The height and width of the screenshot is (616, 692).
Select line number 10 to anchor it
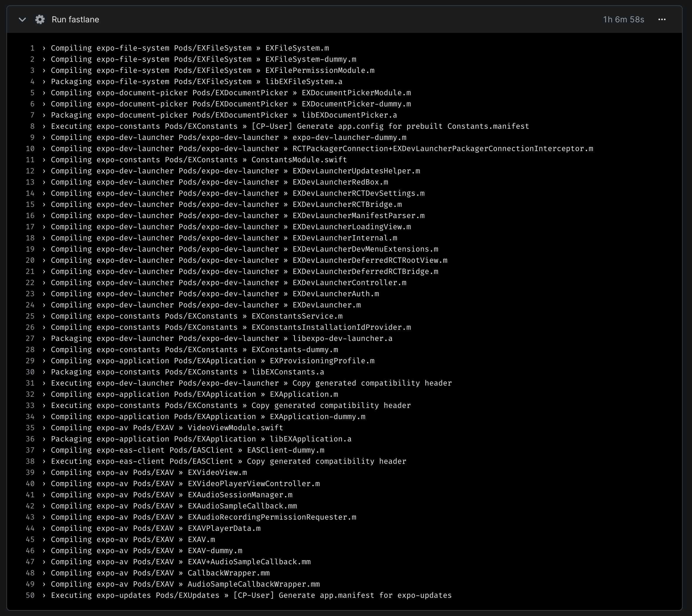(30, 148)
